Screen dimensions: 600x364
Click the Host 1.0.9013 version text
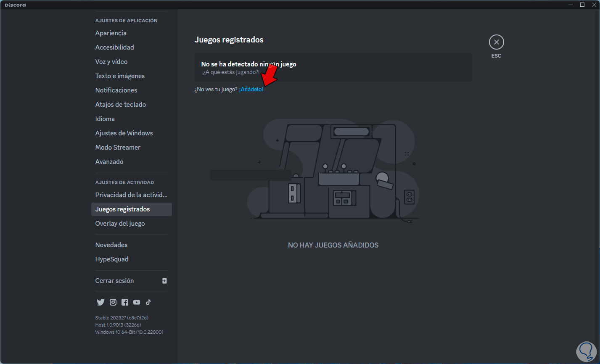point(118,325)
